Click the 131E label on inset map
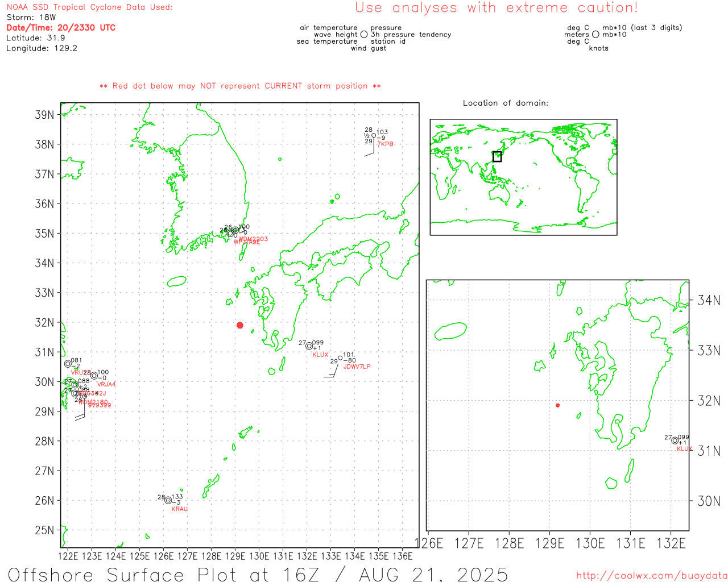Viewport: 728px width, 582px height. pyautogui.click(x=631, y=543)
